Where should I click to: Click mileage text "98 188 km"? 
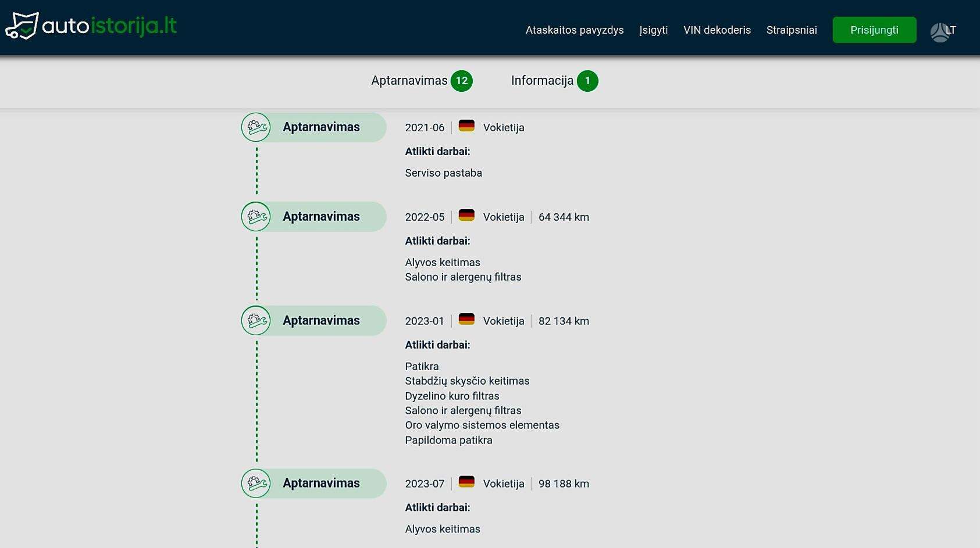coord(564,484)
